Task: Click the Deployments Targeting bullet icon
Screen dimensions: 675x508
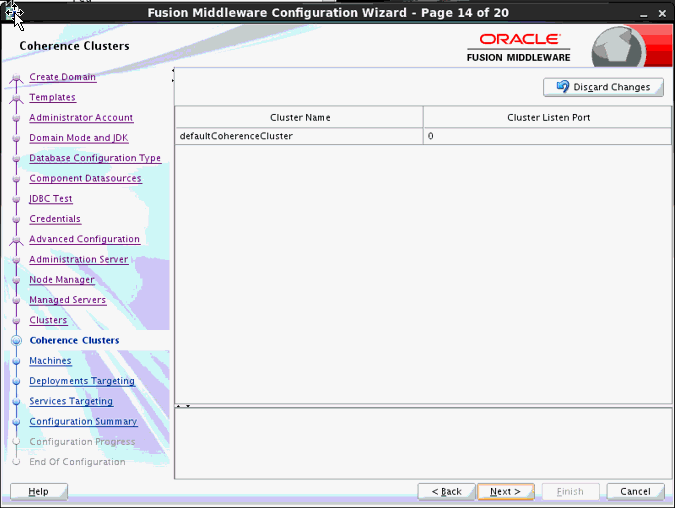Action: 16,381
